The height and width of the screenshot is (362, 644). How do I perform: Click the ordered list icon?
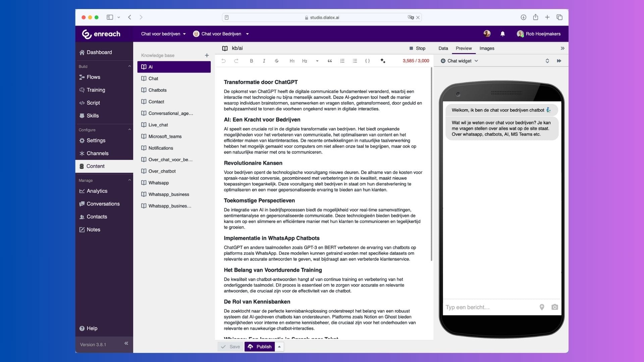[x=342, y=61]
